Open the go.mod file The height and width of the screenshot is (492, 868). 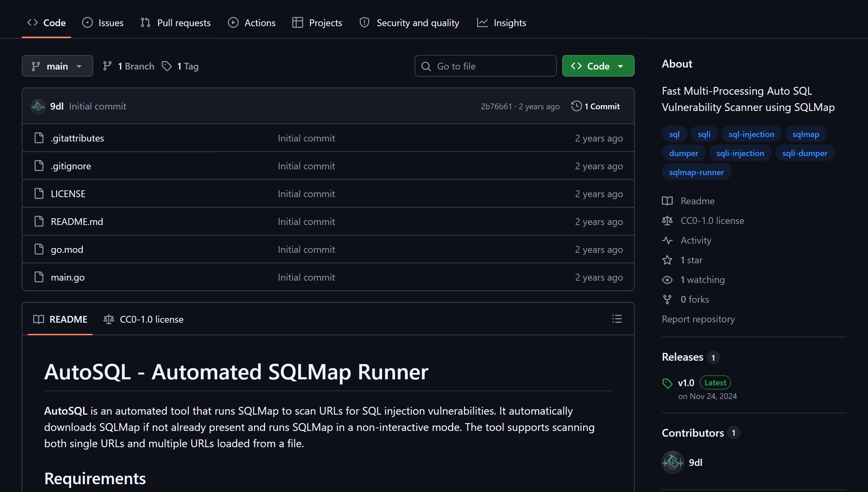(x=67, y=250)
